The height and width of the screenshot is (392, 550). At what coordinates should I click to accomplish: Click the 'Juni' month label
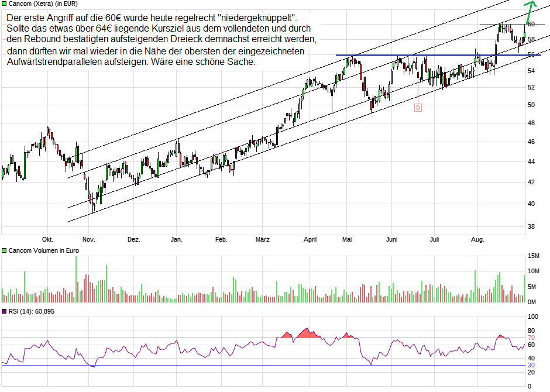pyautogui.click(x=392, y=239)
